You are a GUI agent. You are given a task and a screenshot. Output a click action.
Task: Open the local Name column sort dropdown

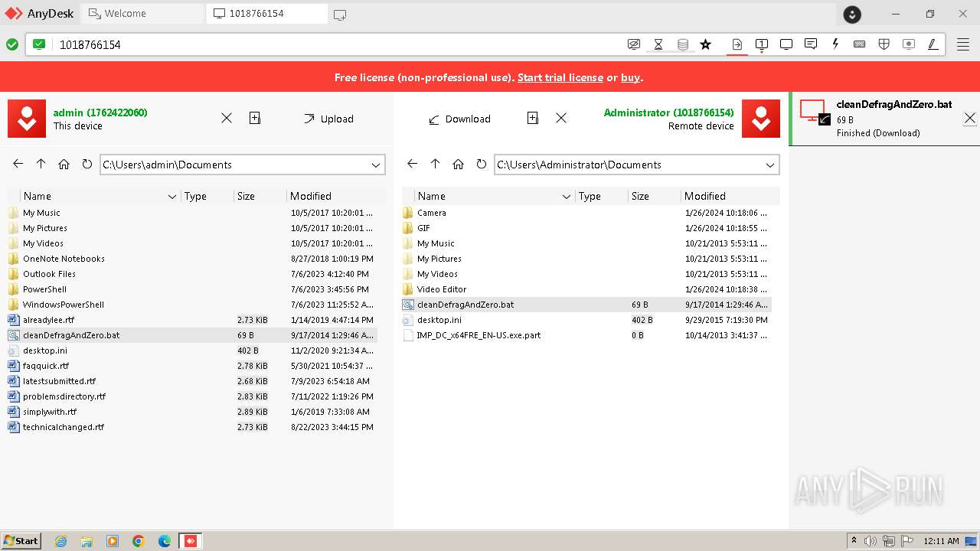172,197
